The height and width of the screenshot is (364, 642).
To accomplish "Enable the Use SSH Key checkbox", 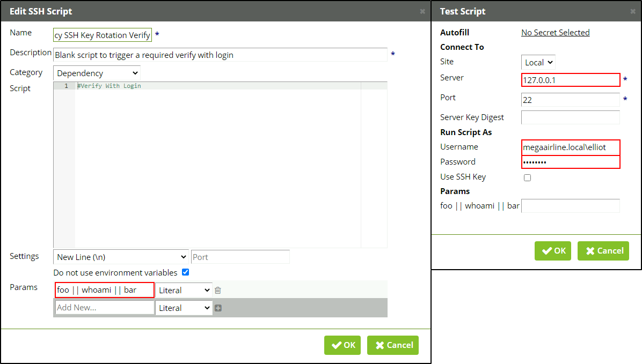I will click(x=527, y=177).
